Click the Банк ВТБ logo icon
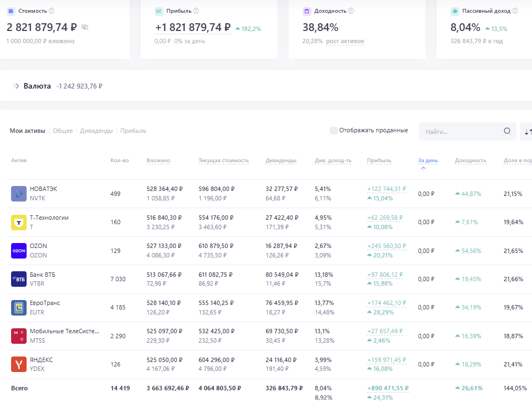Viewport: 532px width, 408px height. (x=19, y=279)
